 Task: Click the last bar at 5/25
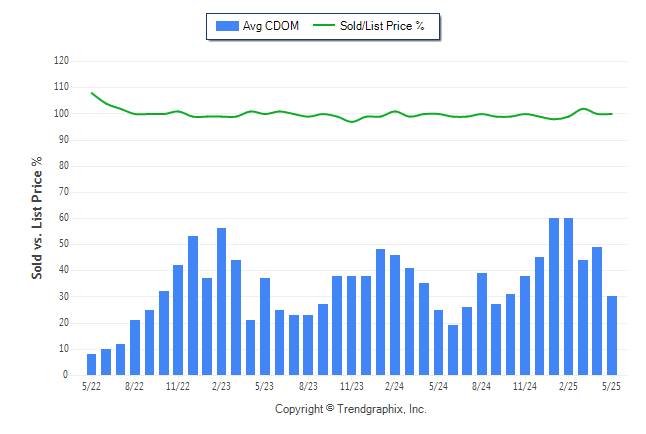(x=612, y=335)
